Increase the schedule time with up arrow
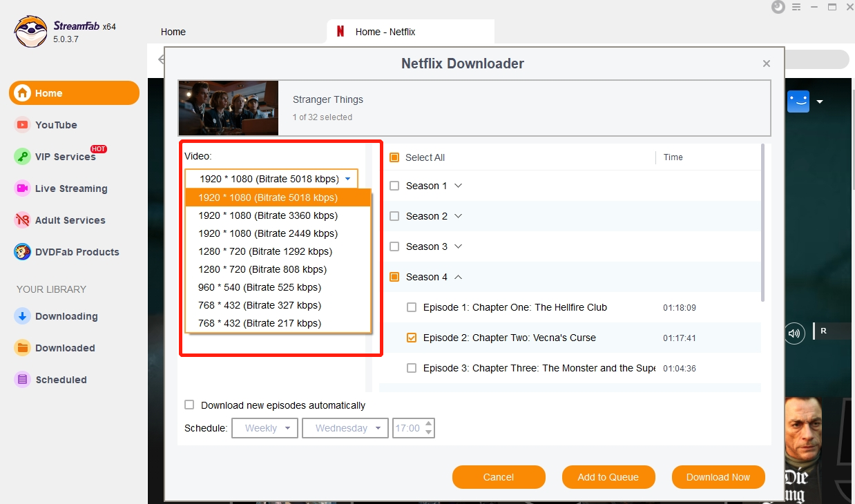 click(x=429, y=424)
